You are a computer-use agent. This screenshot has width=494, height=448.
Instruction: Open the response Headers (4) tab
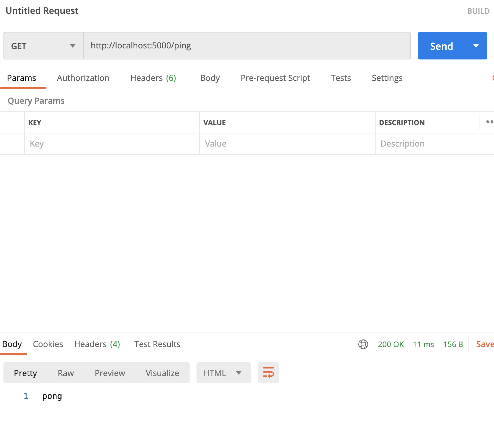(97, 344)
